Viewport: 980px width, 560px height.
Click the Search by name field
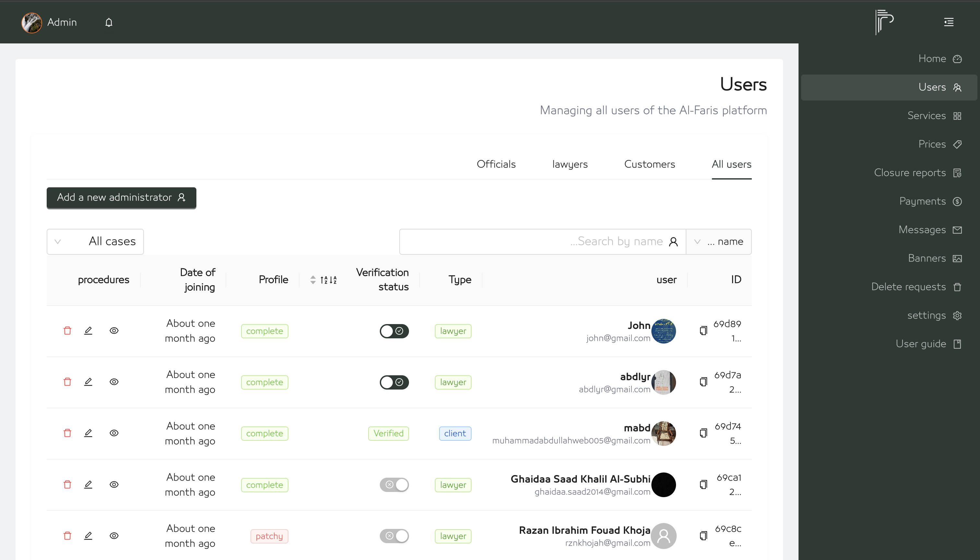coord(542,241)
